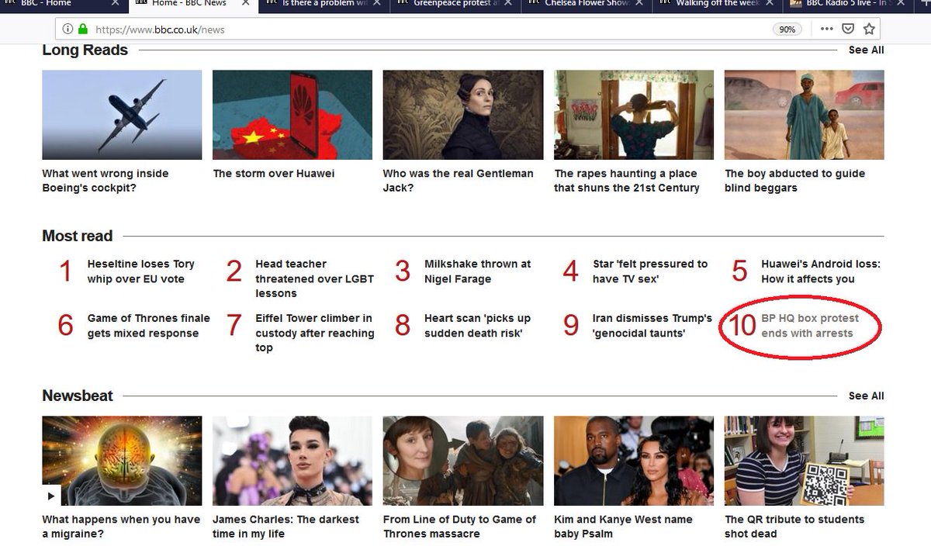Open the James Charles photo thumbnail
931x560 pixels.
[292, 461]
